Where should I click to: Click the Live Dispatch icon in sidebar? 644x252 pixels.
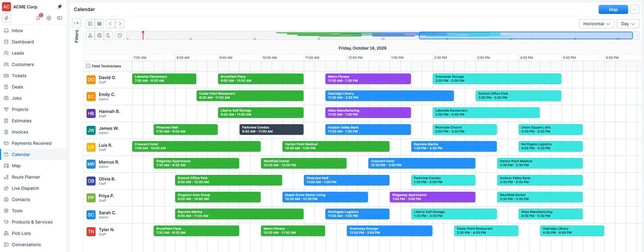coord(6,188)
